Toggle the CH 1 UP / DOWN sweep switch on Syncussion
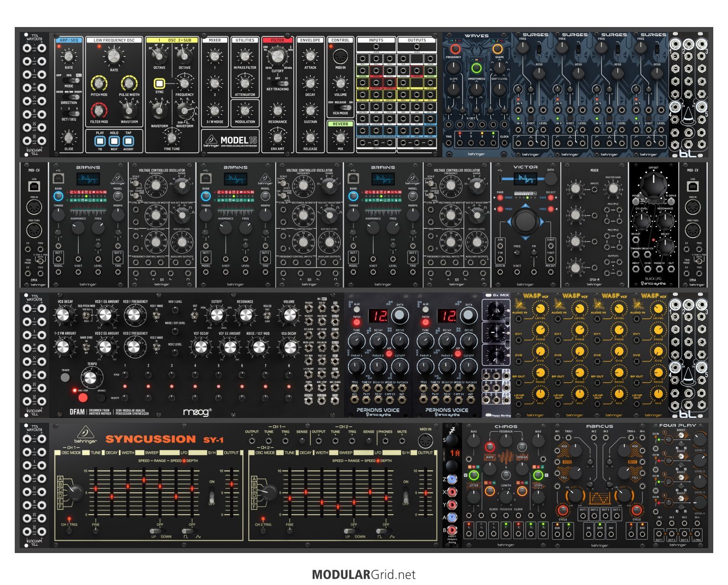 click(158, 531)
